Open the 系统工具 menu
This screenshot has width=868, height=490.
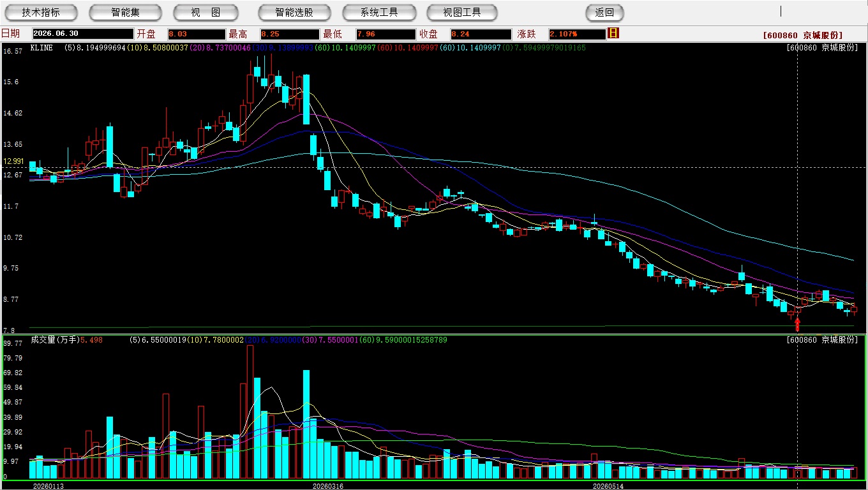tap(379, 12)
